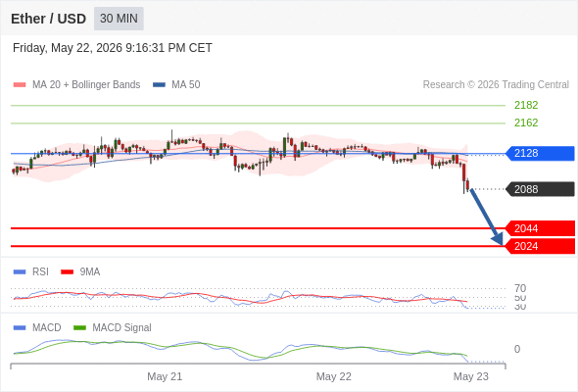Click the 2182 resistance level label
The image size is (578, 392).
[x=526, y=105]
